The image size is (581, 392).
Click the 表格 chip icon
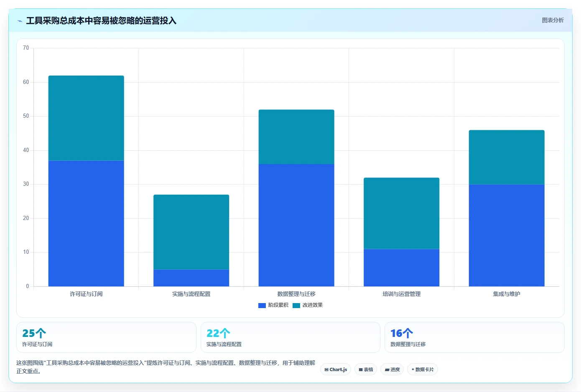(x=361, y=370)
